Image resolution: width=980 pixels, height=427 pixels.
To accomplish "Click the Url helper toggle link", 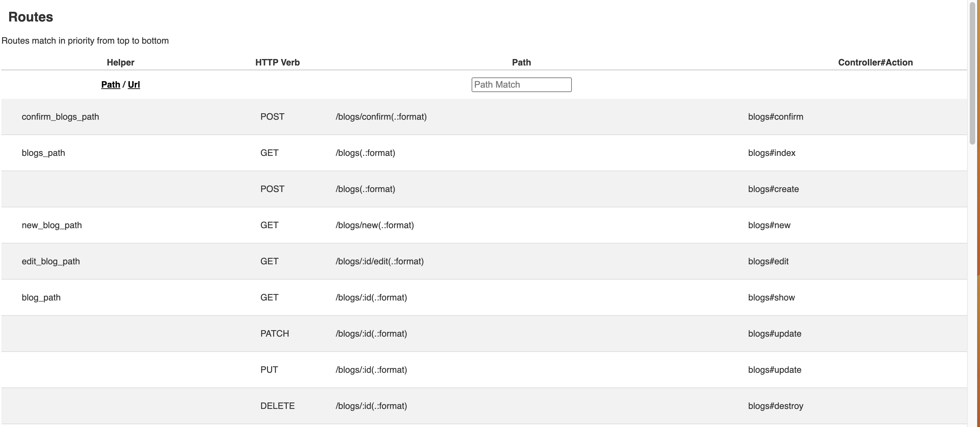I will pos(134,85).
